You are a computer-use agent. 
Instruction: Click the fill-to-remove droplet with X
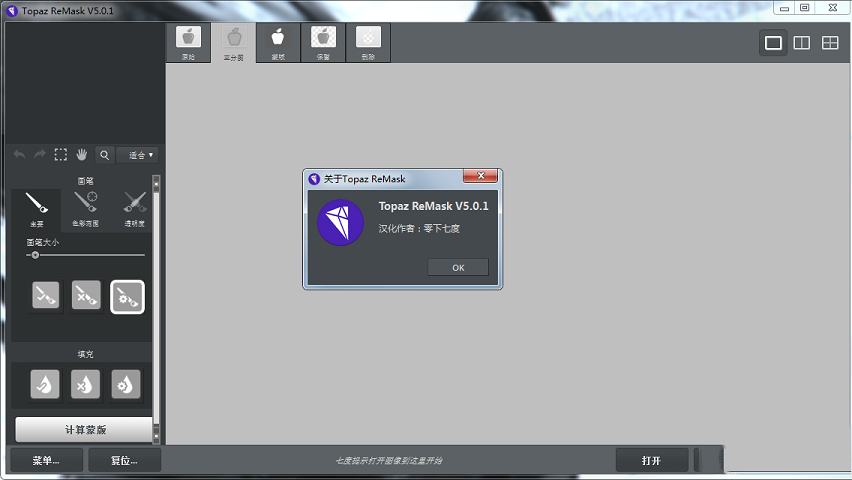tap(85, 384)
